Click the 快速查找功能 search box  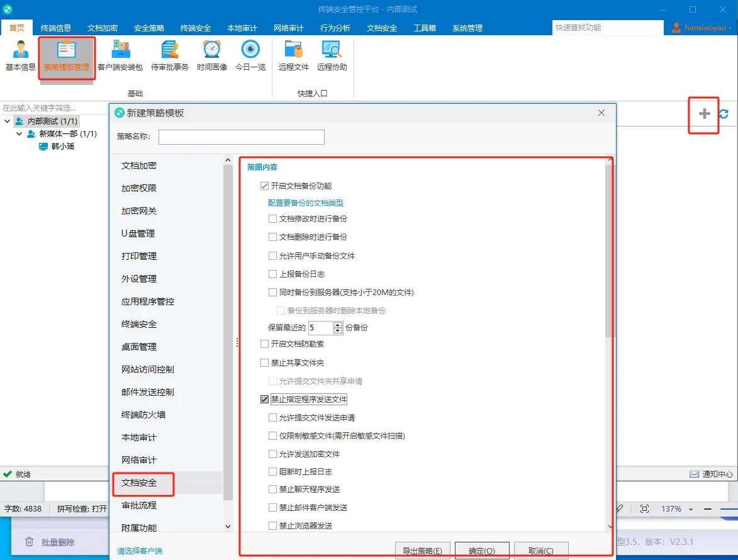(x=607, y=27)
